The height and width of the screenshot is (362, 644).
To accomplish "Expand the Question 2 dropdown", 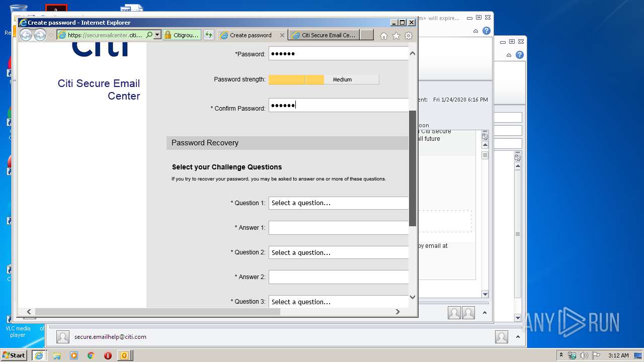I will [x=339, y=252].
